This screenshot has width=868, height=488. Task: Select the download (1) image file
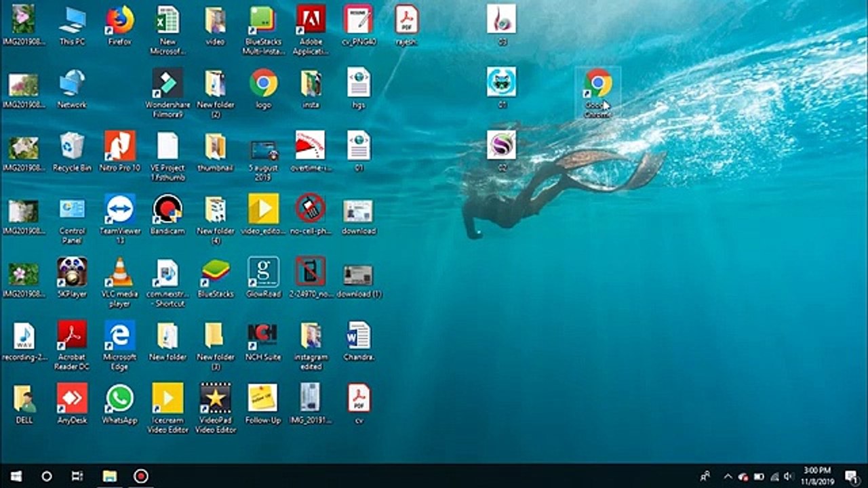coord(358,281)
